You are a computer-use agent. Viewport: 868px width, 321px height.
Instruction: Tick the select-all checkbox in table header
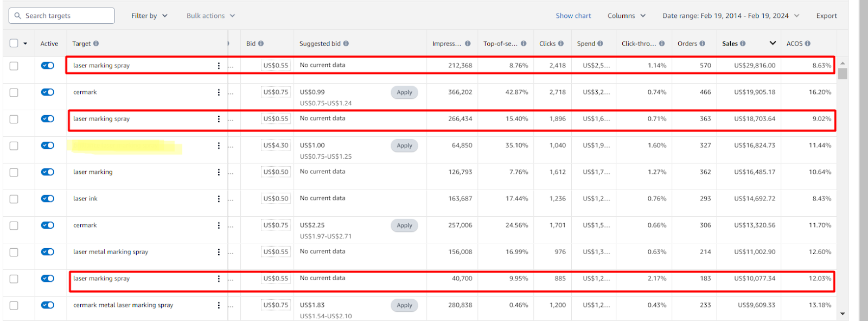(14, 43)
